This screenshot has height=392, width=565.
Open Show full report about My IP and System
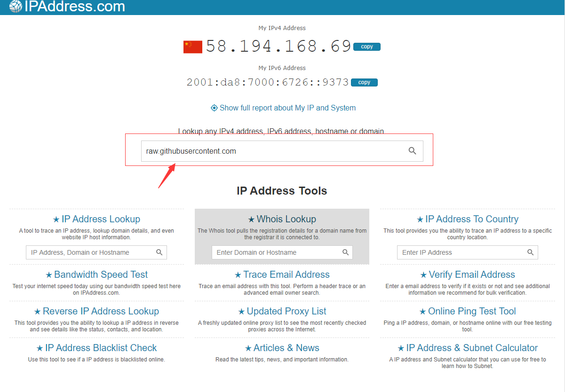tap(287, 108)
